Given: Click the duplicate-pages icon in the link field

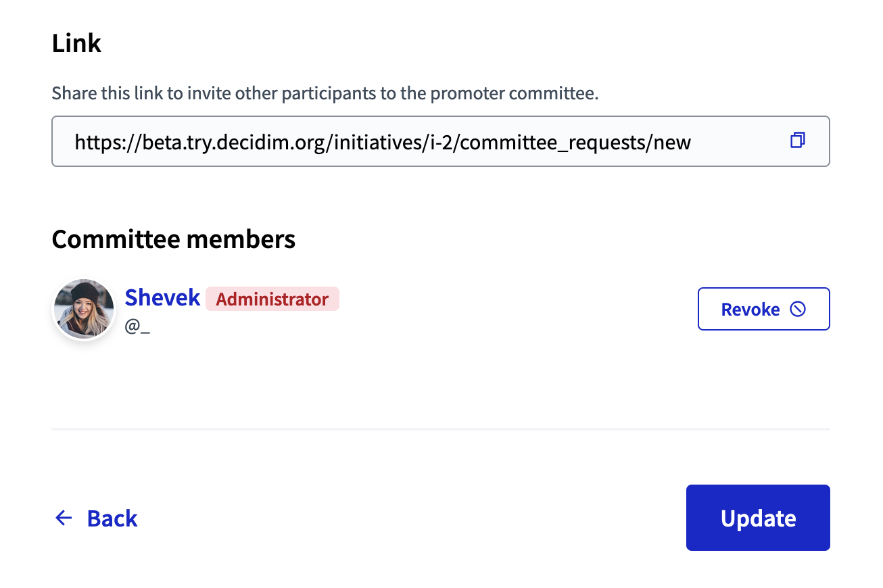Looking at the screenshot, I should (798, 141).
